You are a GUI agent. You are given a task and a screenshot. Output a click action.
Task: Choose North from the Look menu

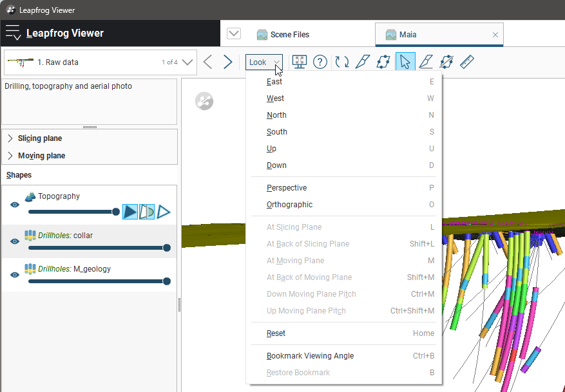click(x=344, y=115)
